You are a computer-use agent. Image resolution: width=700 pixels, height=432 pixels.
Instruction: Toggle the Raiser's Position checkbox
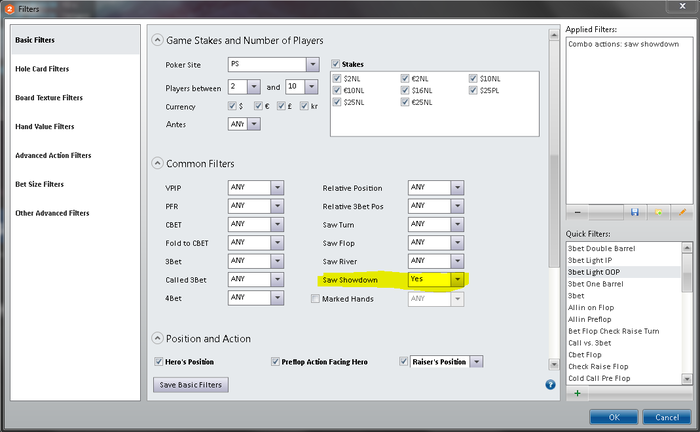(404, 361)
